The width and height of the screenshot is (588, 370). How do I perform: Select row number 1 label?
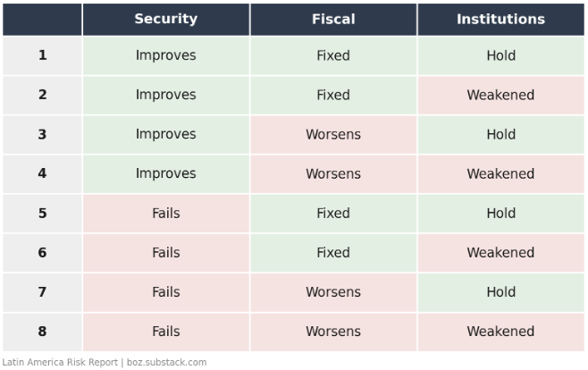click(42, 55)
